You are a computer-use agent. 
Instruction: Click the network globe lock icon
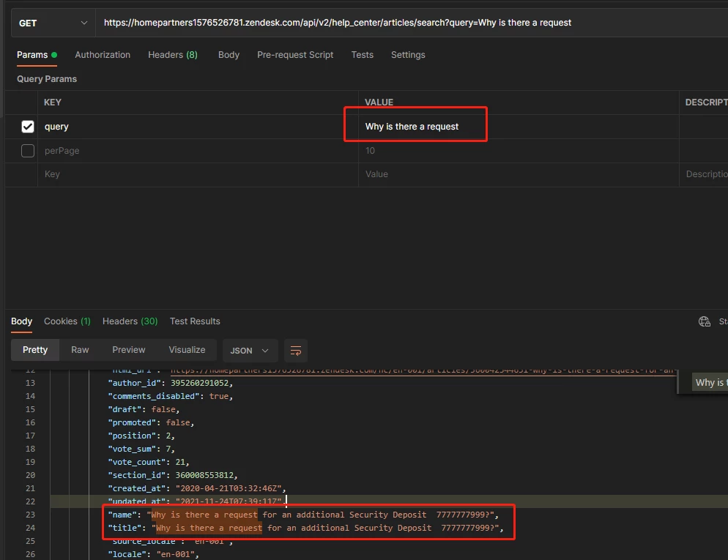tap(705, 321)
